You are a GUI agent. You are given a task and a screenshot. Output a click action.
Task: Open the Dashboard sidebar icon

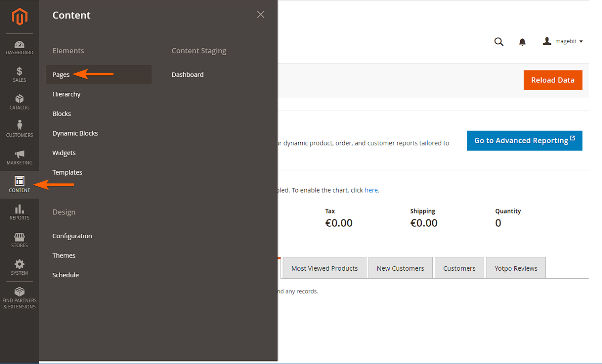[x=19, y=44]
